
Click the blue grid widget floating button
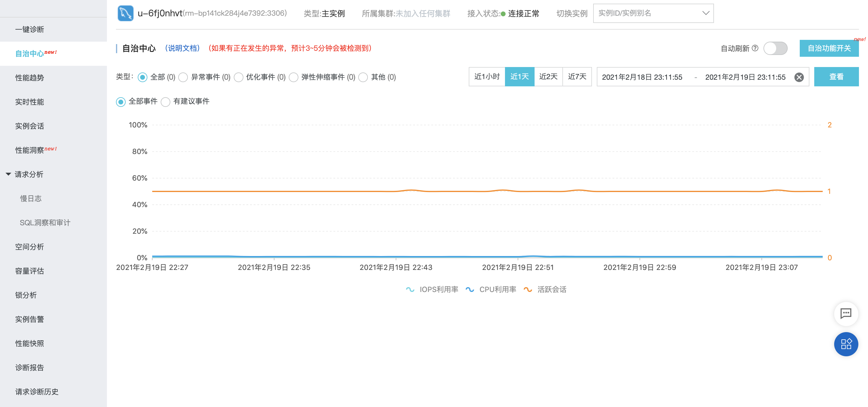tap(846, 344)
